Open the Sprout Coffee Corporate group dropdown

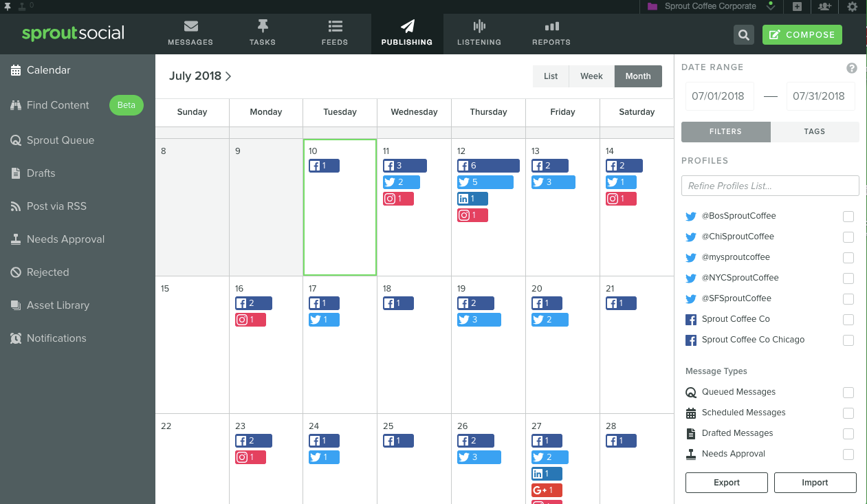[x=712, y=7]
